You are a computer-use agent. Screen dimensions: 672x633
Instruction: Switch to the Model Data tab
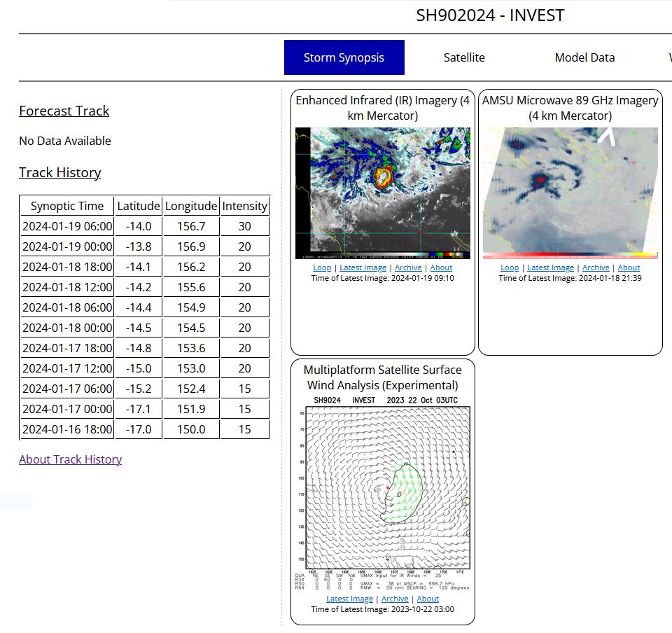click(x=584, y=57)
